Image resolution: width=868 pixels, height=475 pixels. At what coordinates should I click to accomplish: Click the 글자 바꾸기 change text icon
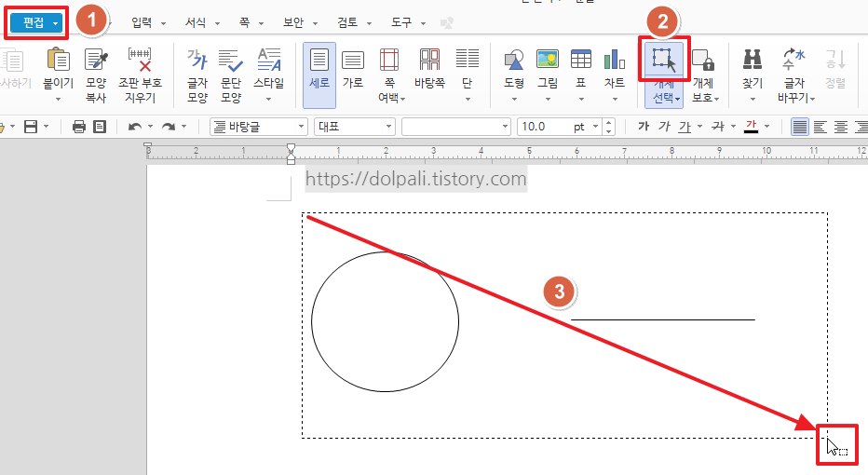[x=794, y=60]
